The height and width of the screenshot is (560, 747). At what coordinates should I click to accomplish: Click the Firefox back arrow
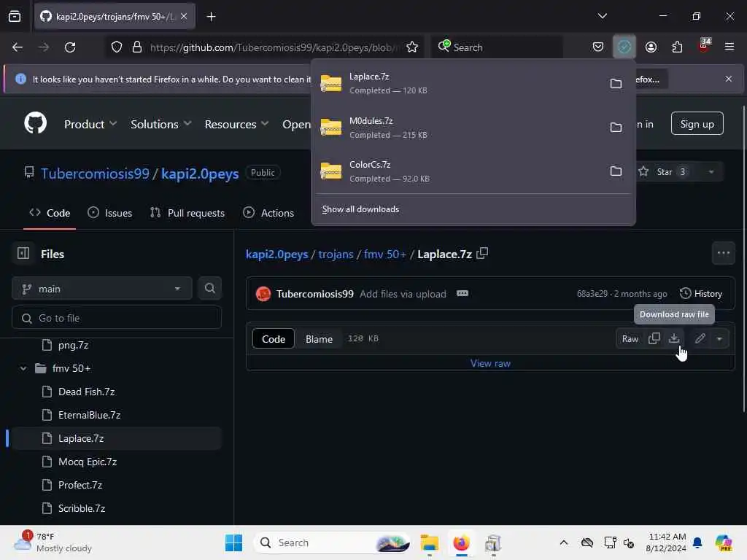(x=18, y=47)
